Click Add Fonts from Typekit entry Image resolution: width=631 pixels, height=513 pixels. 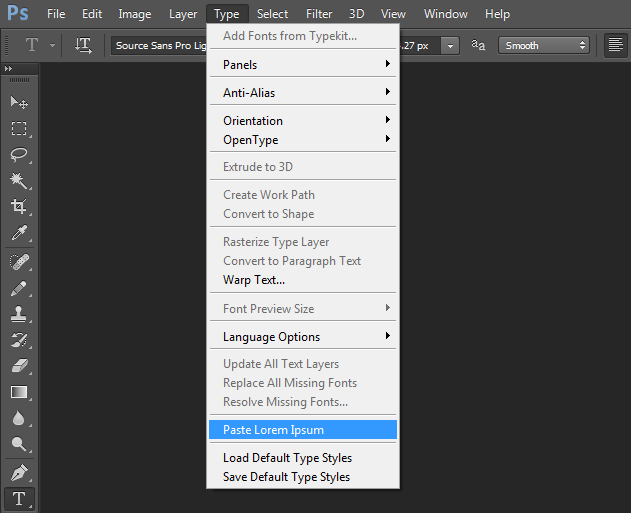pyautogui.click(x=303, y=36)
